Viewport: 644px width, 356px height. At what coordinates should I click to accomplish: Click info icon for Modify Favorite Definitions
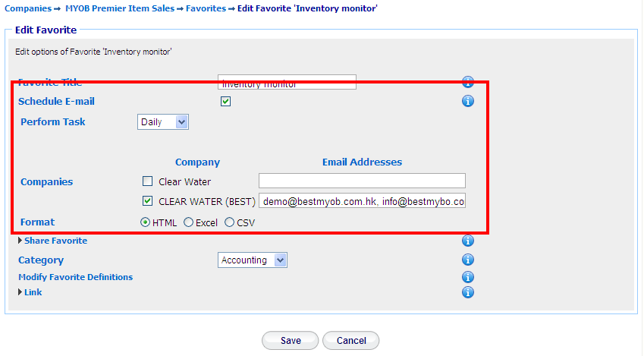(x=467, y=277)
